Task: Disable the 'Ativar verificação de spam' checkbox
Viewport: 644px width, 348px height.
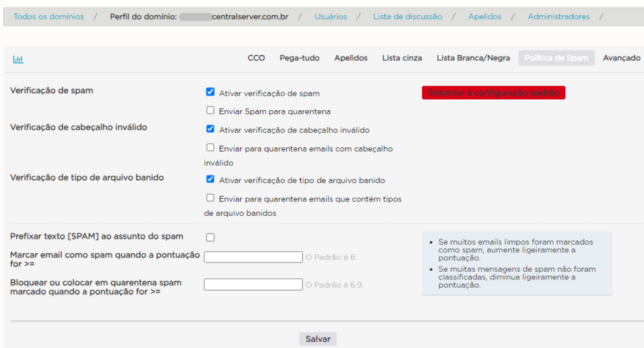Action: coord(210,92)
